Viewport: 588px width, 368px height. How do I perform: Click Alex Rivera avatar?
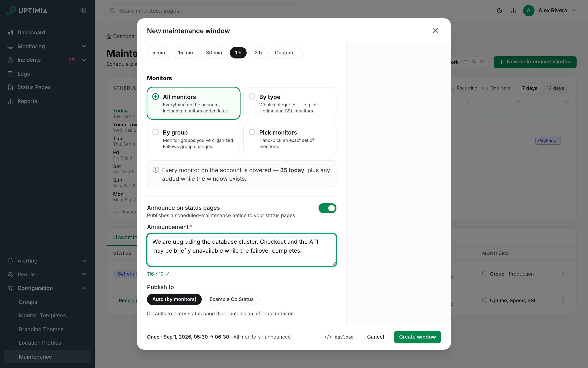pos(528,10)
